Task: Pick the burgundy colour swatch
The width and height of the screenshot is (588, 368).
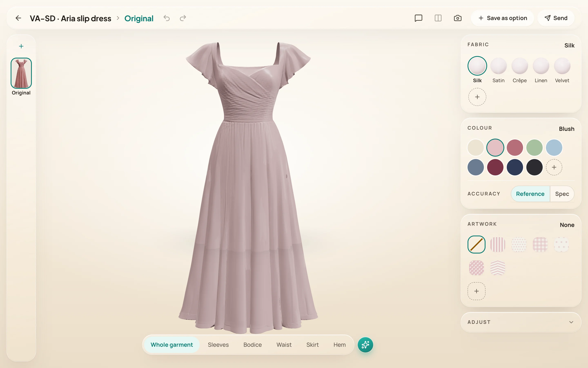Action: point(495,167)
